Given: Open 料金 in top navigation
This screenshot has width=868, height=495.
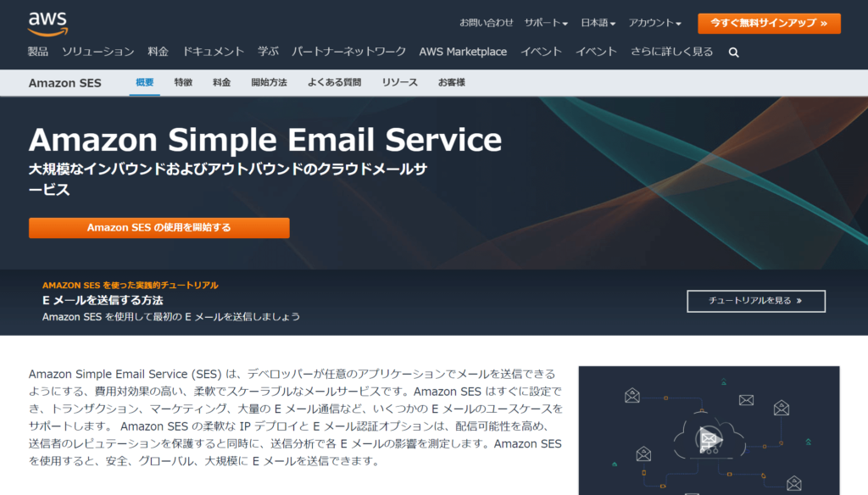Looking at the screenshot, I should 158,52.
